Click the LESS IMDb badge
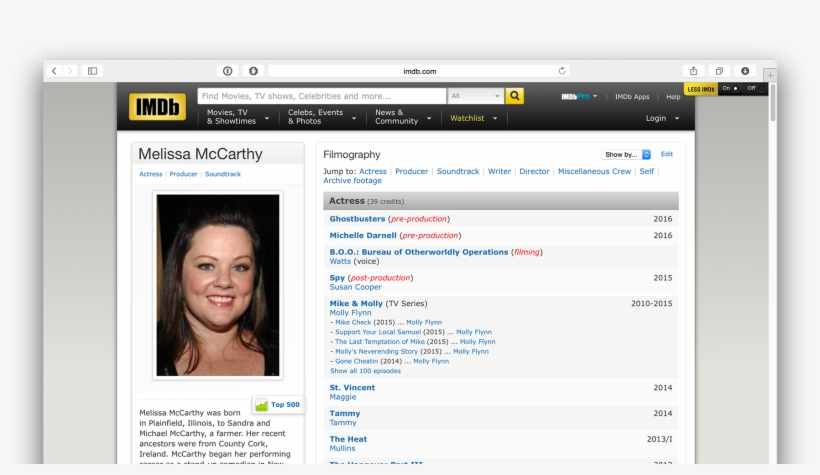 [x=701, y=89]
